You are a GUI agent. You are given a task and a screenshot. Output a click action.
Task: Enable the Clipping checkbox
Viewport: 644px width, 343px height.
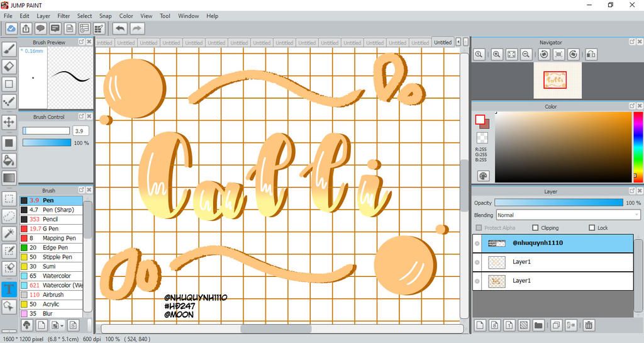click(535, 228)
